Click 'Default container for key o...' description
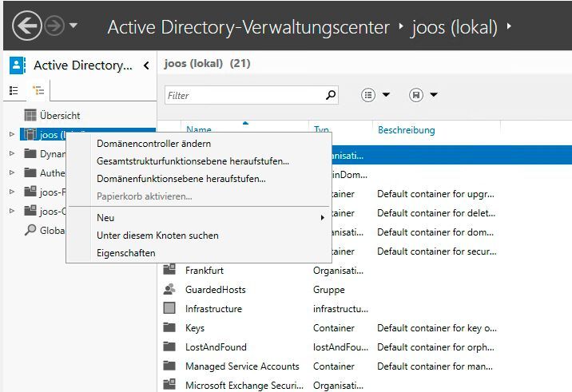Image resolution: width=572 pixels, height=392 pixels. [x=437, y=328]
